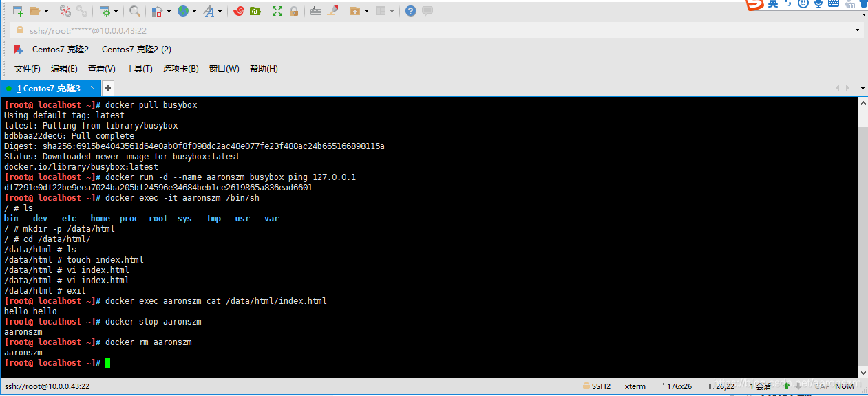868x396 pixels.
Task: Click the green Xmanager icon
Action: point(255,11)
